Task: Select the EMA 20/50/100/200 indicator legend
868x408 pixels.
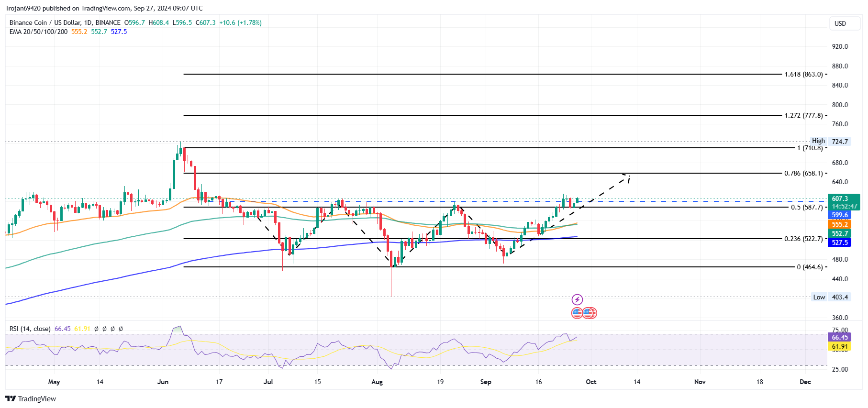Action: coord(38,32)
